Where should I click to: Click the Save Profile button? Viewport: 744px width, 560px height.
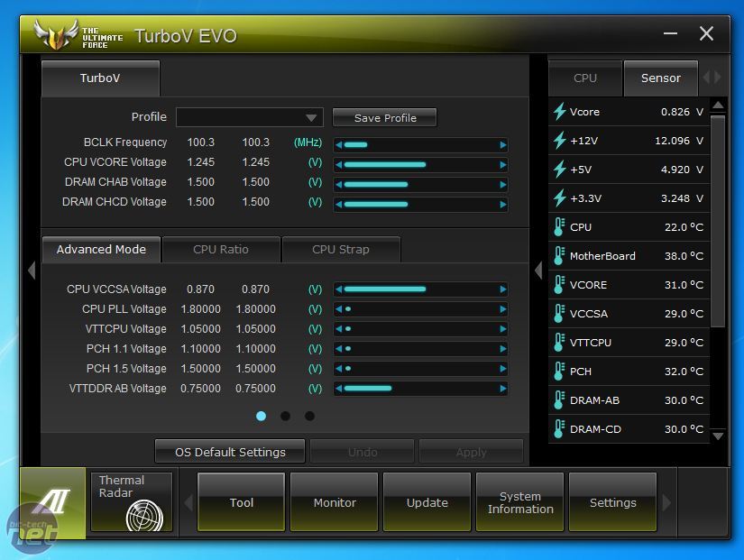click(385, 118)
